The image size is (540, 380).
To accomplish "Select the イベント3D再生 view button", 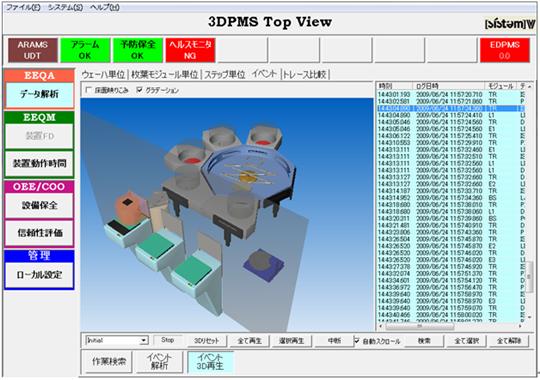I will point(210,362).
